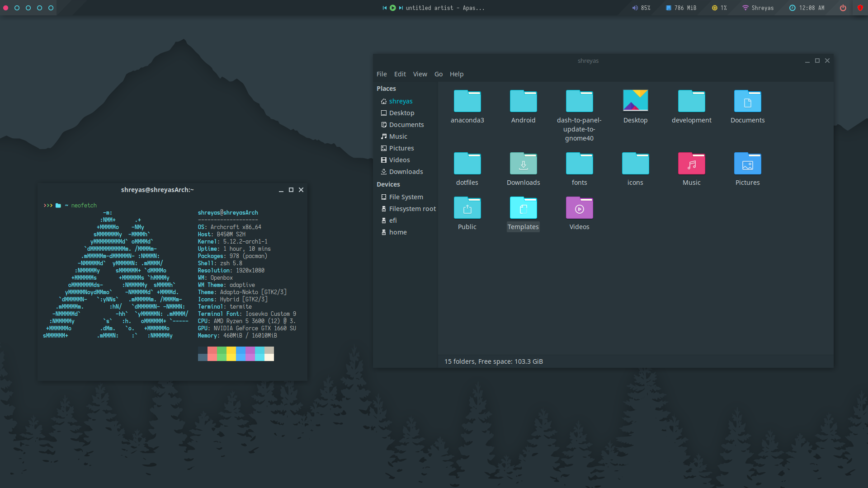This screenshot has height=488, width=868.
Task: Switch to the second workspace circle
Action: (17, 8)
